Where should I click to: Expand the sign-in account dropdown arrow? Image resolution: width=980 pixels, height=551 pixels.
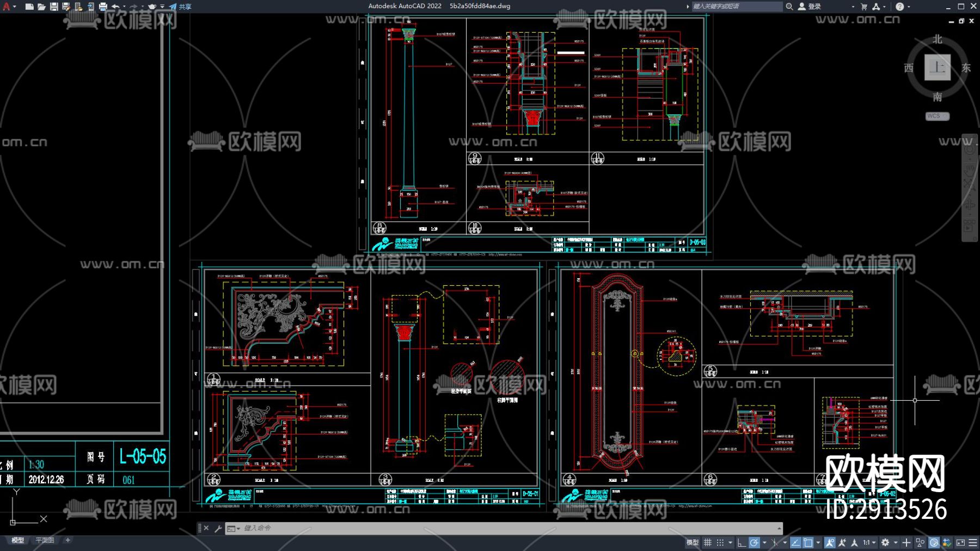pyautogui.click(x=853, y=7)
